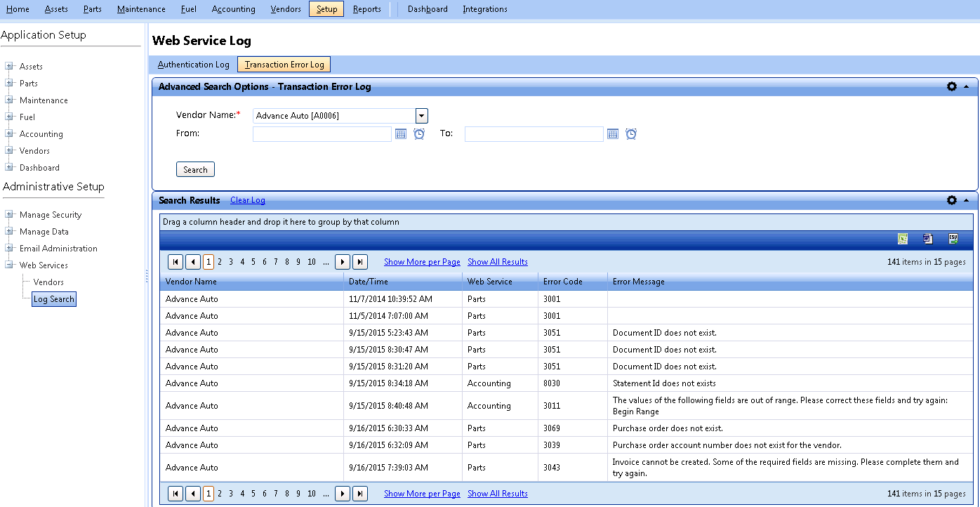Open the From time picker clock
Image resolution: width=980 pixels, height=507 pixels.
419,134
